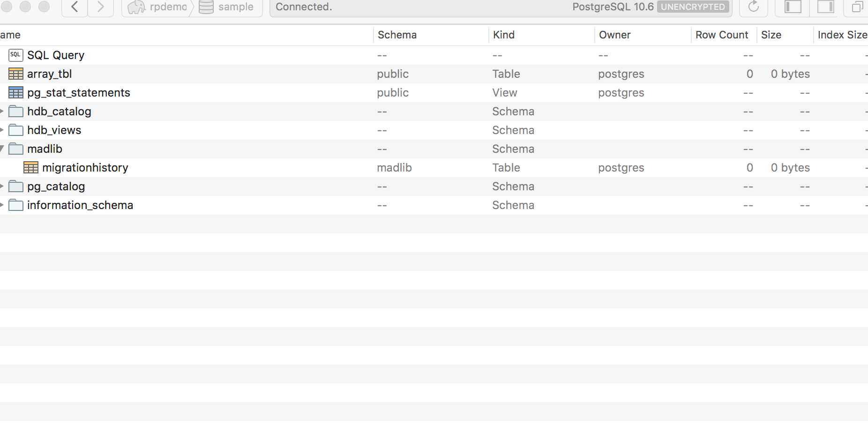Toggle the right sidebar panel
868x434 pixels.
click(x=826, y=7)
